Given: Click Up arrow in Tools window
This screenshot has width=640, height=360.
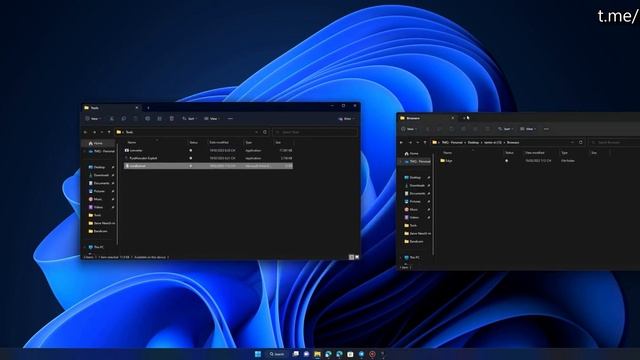Looking at the screenshot, I should pyautogui.click(x=109, y=132).
